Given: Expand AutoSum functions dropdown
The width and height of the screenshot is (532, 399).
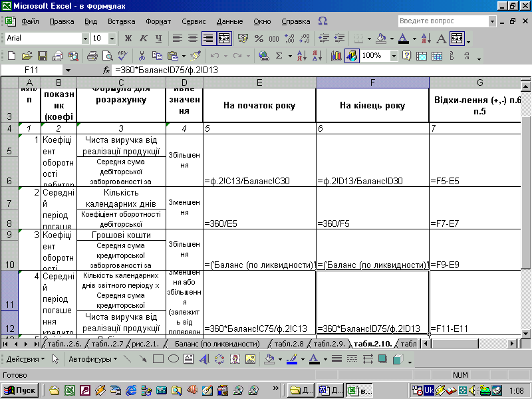Looking at the screenshot, I should pyautogui.click(x=290, y=56).
